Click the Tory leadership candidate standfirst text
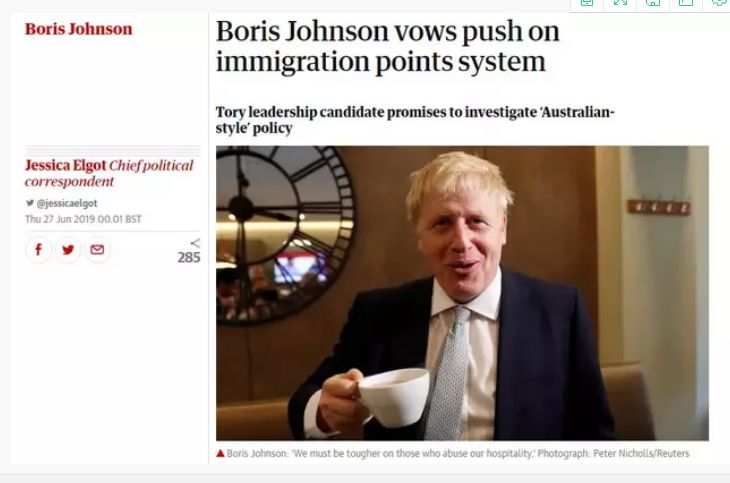 click(x=415, y=120)
